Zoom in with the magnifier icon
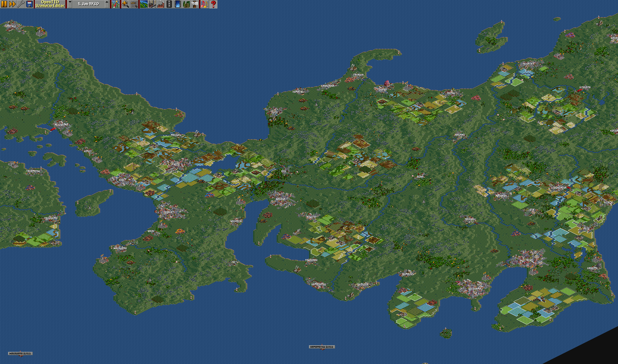The image size is (618, 364). click(x=125, y=4)
